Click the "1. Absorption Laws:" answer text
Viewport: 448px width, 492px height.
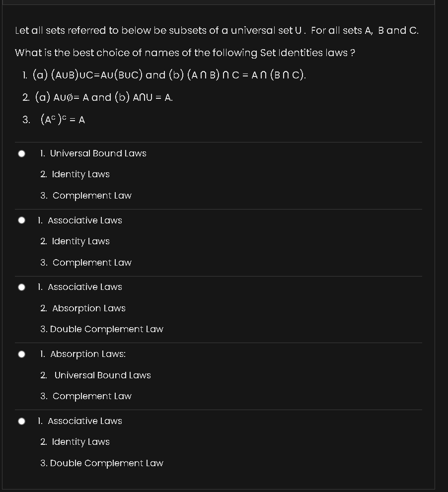click(83, 354)
